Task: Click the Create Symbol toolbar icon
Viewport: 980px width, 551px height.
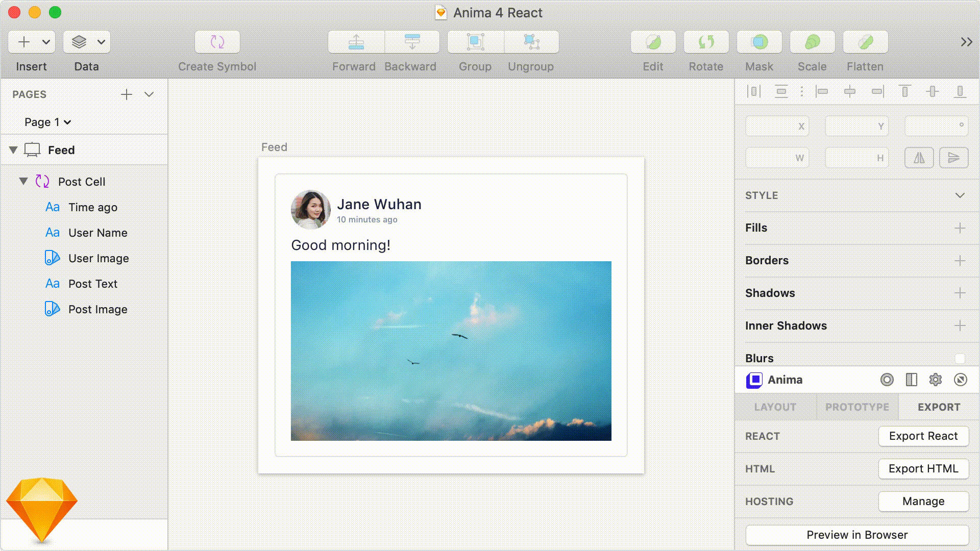Action: [217, 42]
